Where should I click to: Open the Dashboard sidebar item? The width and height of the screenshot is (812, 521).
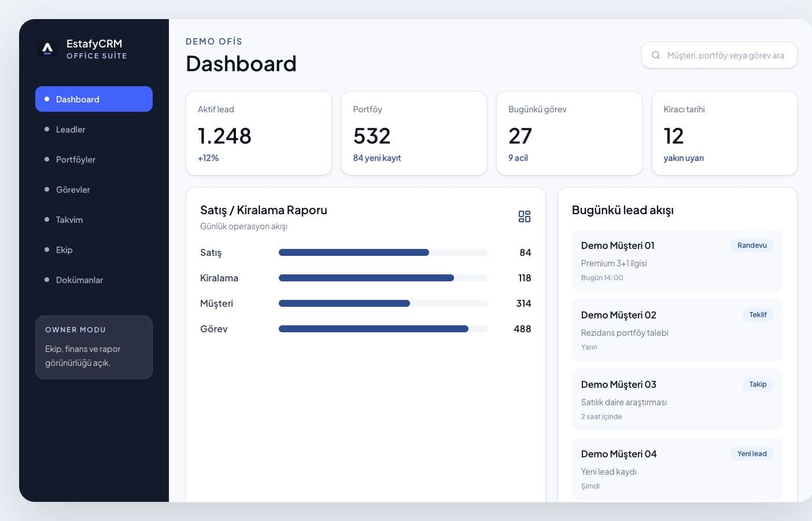(x=94, y=99)
